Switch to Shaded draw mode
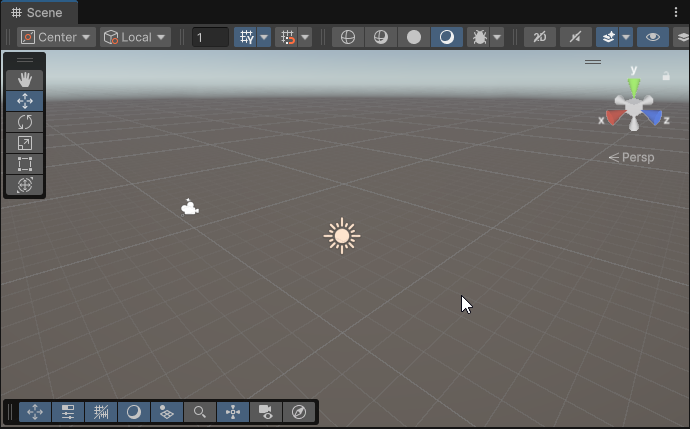Viewport: 690px width, 429px height. coord(447,37)
